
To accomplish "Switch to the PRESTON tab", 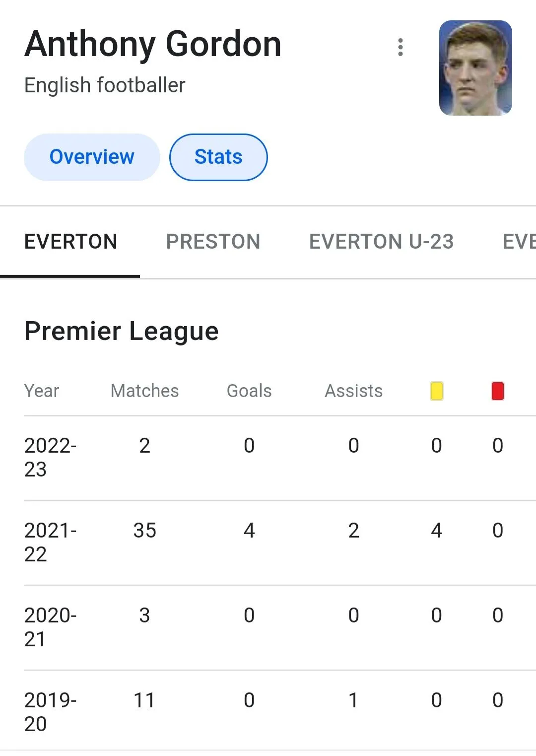I will [x=213, y=242].
